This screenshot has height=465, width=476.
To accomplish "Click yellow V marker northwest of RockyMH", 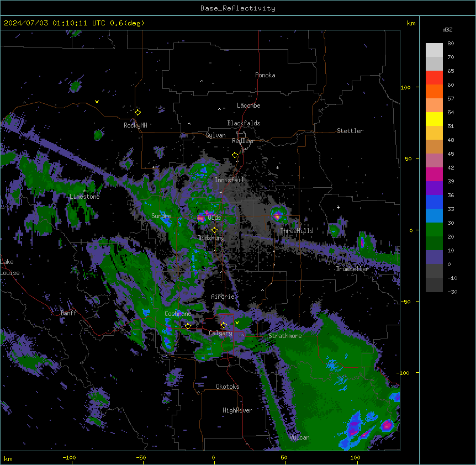I will pos(97,102).
